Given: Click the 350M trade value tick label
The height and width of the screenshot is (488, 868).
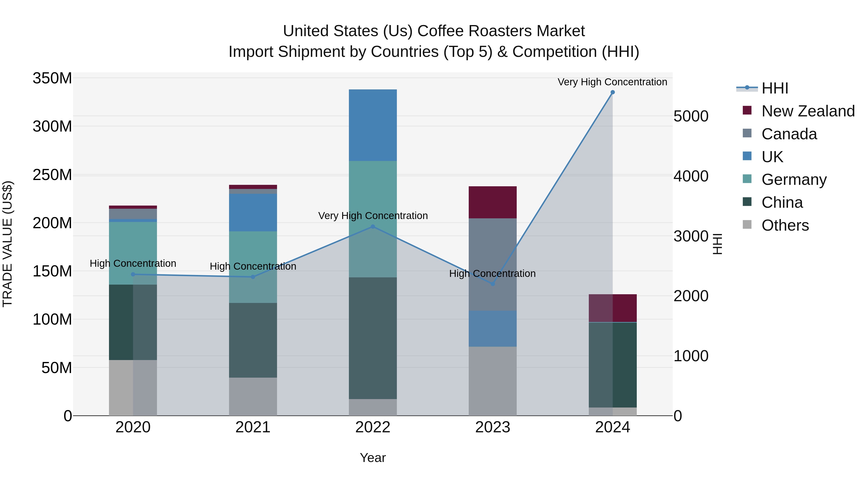Looking at the screenshot, I should point(52,79).
